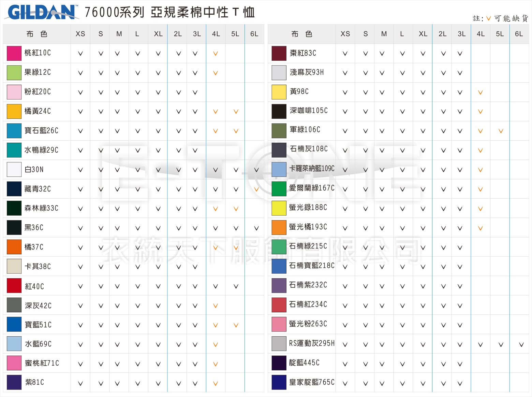Click the 石楠灰108C label
The width and height of the screenshot is (532, 397).
(x=309, y=148)
